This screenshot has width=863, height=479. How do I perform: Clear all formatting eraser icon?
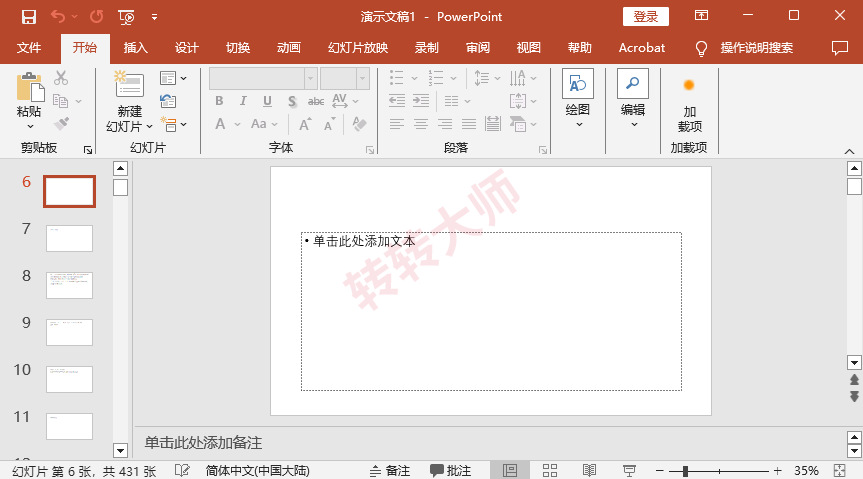click(359, 124)
